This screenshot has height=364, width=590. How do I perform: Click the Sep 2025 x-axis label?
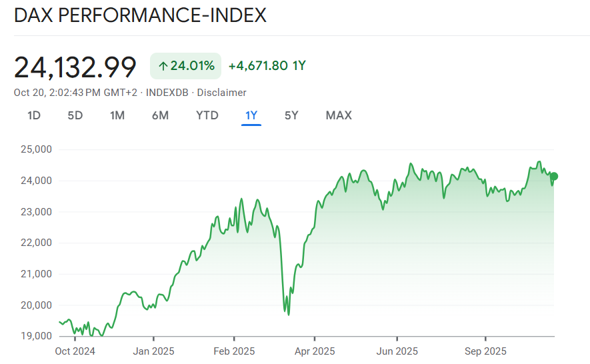pos(485,351)
